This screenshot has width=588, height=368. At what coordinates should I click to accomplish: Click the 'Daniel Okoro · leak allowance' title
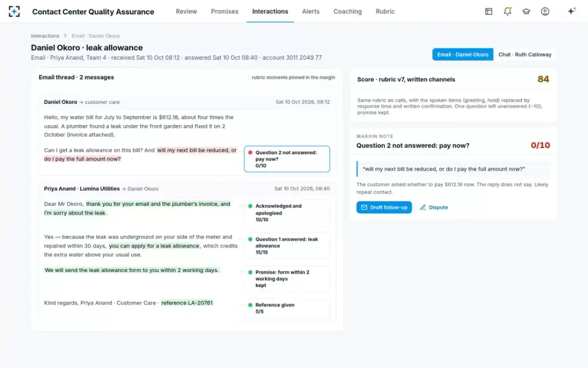pyautogui.click(x=87, y=48)
